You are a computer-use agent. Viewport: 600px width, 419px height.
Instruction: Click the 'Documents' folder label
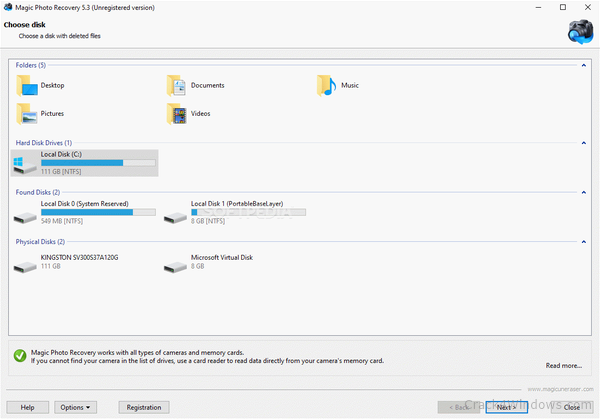click(x=208, y=85)
